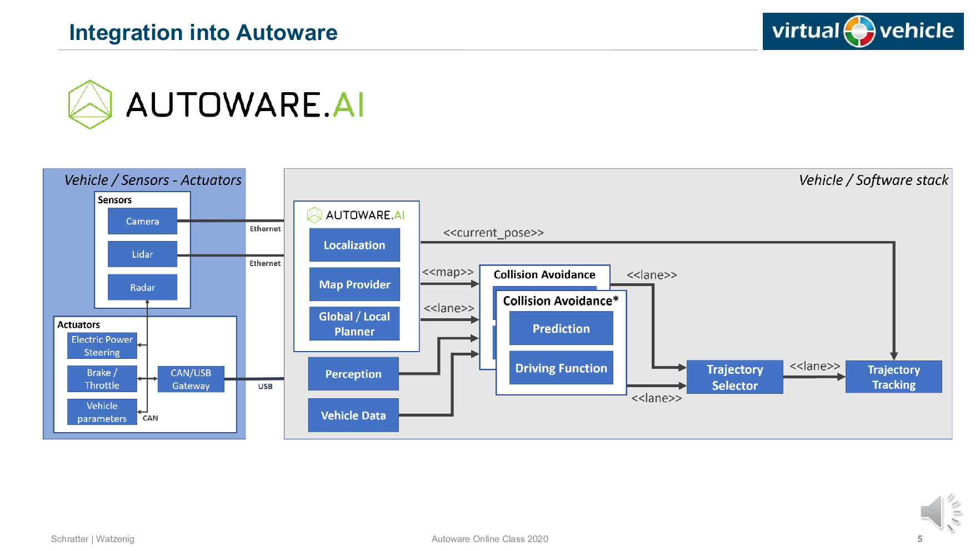Click the Vehicle Data block
This screenshot has height=551, width=980.
pyautogui.click(x=353, y=415)
